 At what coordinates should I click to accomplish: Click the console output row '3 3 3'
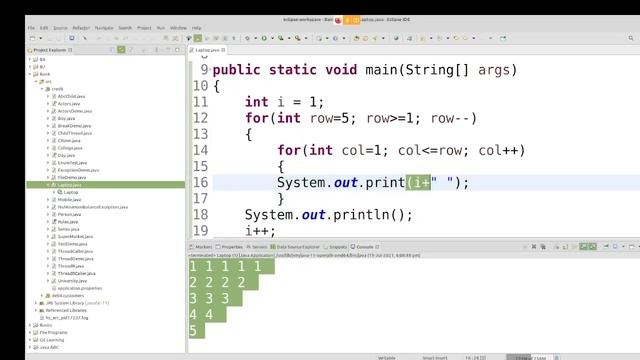pos(216,298)
